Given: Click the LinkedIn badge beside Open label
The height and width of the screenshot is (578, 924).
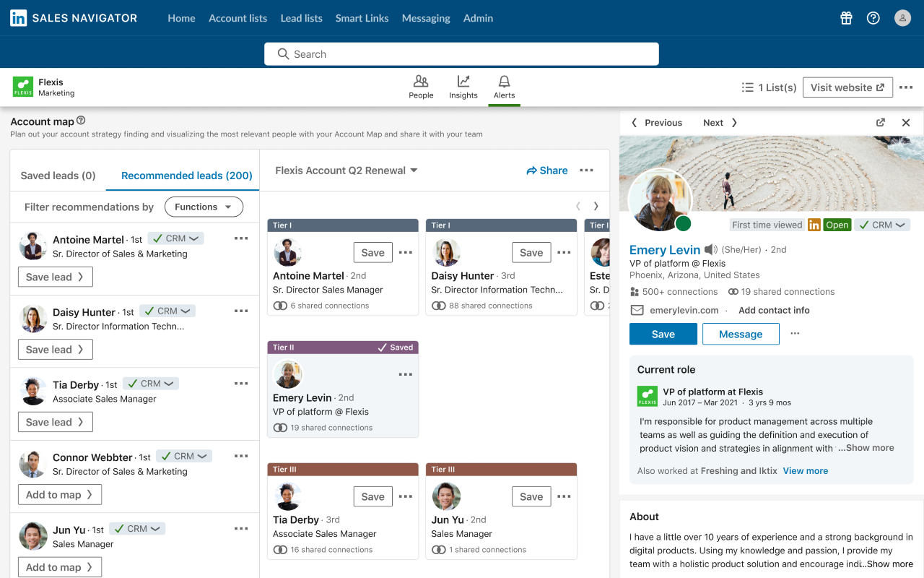Looking at the screenshot, I should (x=814, y=225).
